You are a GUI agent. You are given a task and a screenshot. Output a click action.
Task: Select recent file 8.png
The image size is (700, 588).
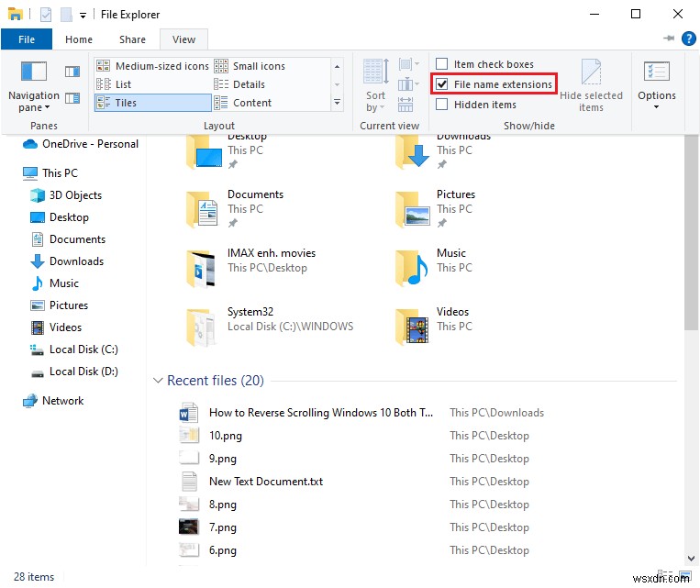pos(222,505)
